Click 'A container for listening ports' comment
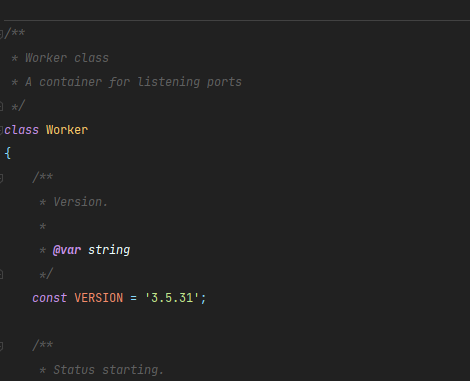Viewport: 470px width, 381px height. (x=133, y=82)
